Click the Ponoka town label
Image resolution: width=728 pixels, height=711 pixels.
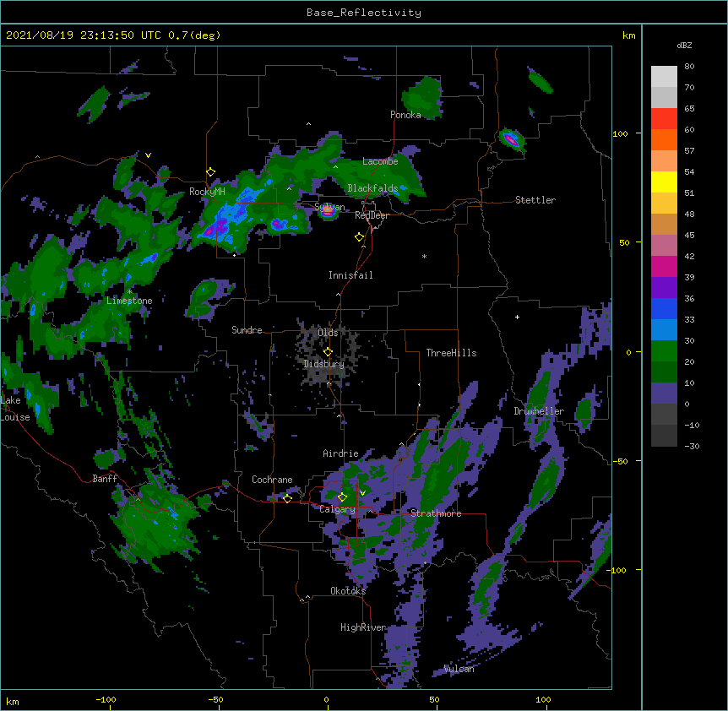pyautogui.click(x=405, y=115)
